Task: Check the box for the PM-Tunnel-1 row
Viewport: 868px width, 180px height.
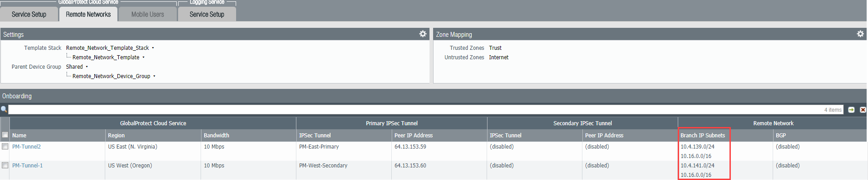Action: (x=5, y=165)
